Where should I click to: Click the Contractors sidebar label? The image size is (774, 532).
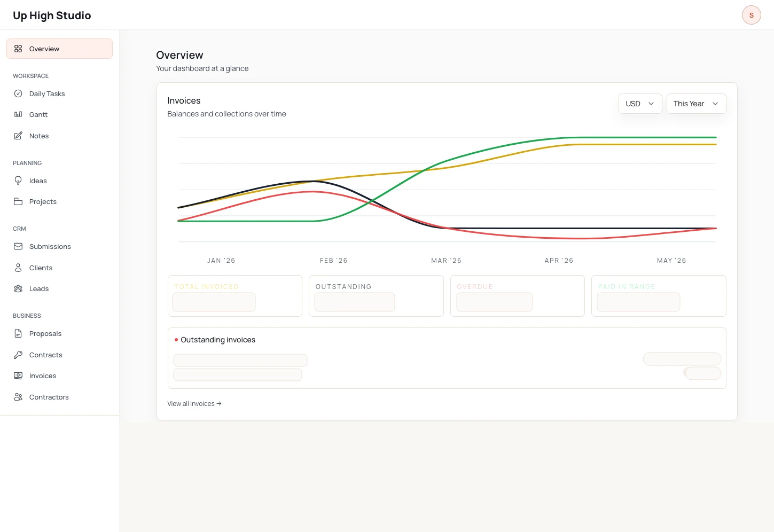tap(49, 397)
